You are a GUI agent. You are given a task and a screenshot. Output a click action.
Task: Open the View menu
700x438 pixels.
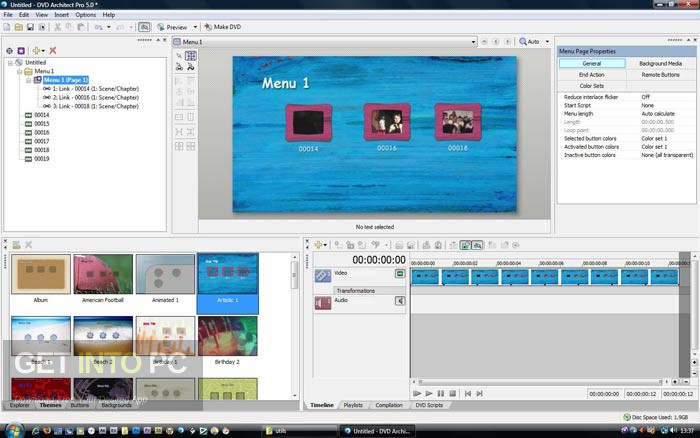point(42,15)
